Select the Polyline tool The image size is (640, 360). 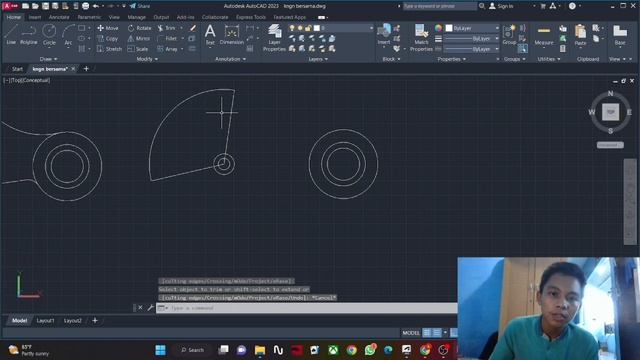click(x=29, y=34)
